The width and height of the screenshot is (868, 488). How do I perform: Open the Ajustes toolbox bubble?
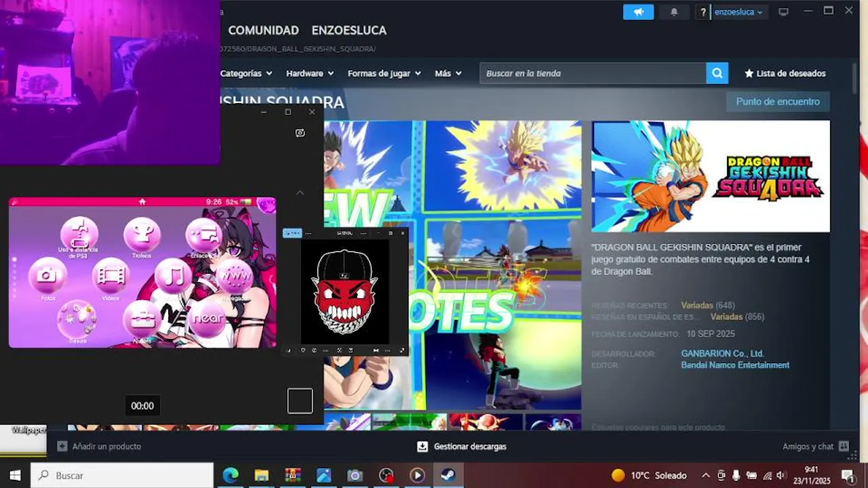click(142, 318)
